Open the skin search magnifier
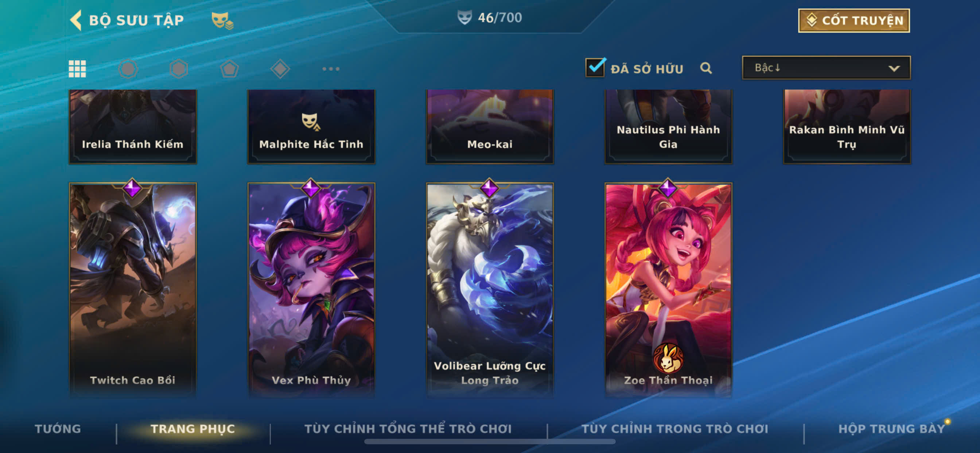The height and width of the screenshot is (453, 980). point(706,68)
